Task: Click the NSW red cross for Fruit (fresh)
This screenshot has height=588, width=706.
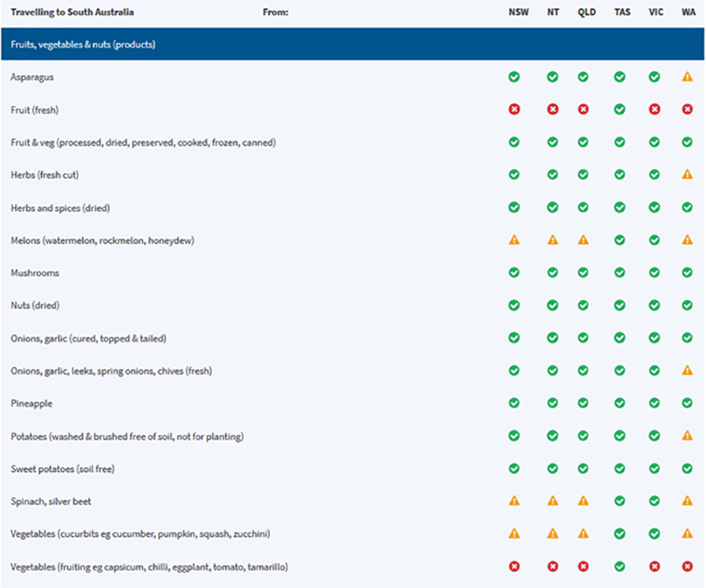Action: [514, 109]
